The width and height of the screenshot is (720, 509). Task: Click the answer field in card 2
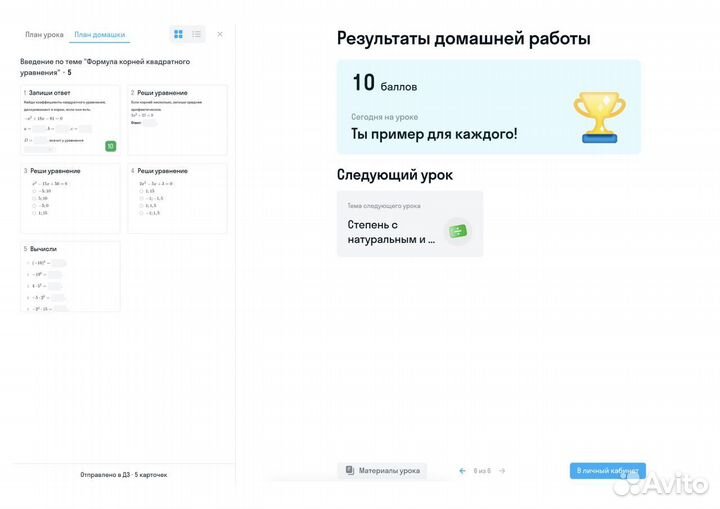tap(150, 123)
